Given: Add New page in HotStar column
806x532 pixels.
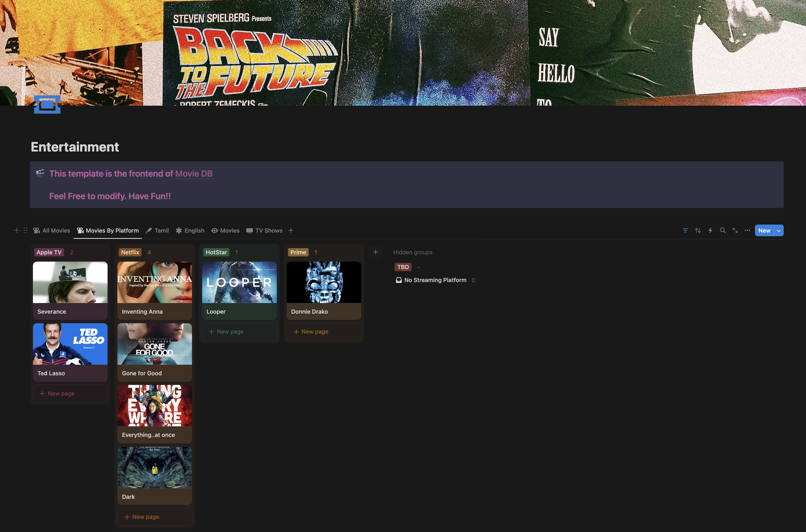Looking at the screenshot, I should [x=239, y=332].
